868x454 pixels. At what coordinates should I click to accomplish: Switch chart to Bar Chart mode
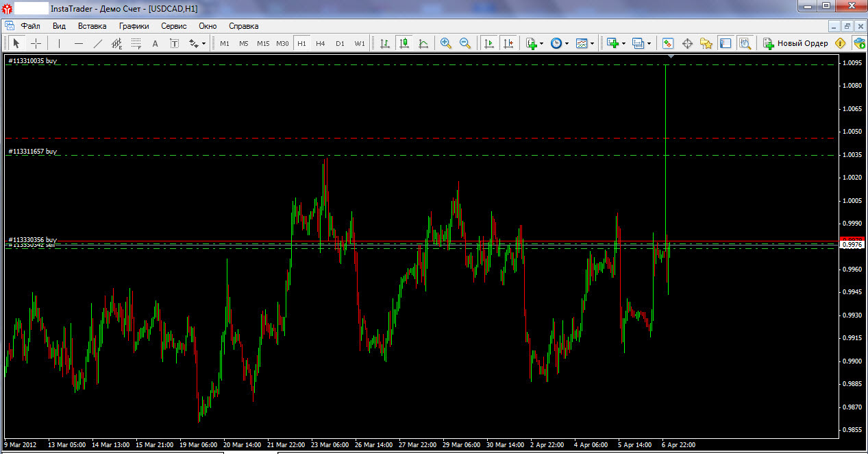(385, 43)
